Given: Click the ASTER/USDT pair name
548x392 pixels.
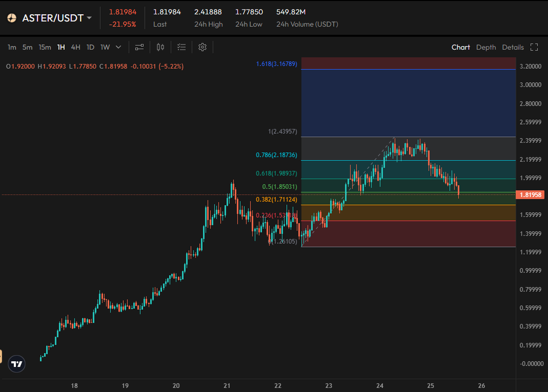Looking at the screenshot, I should tap(53, 18).
